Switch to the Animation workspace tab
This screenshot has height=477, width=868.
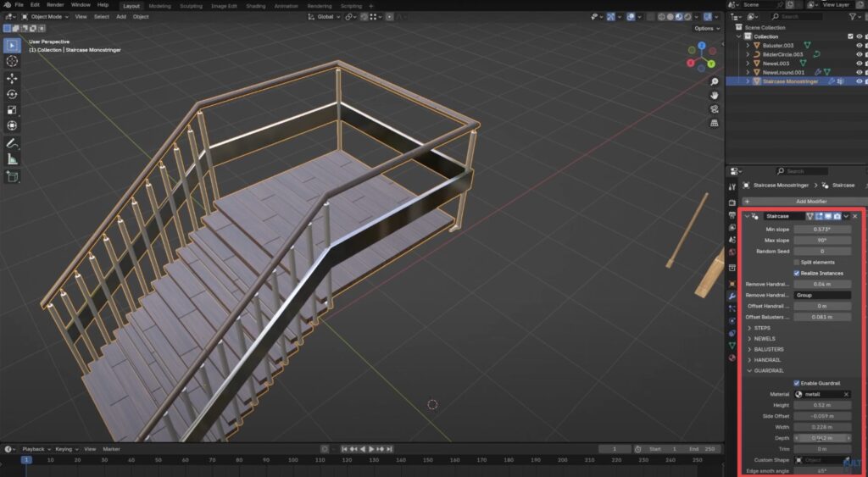287,6
